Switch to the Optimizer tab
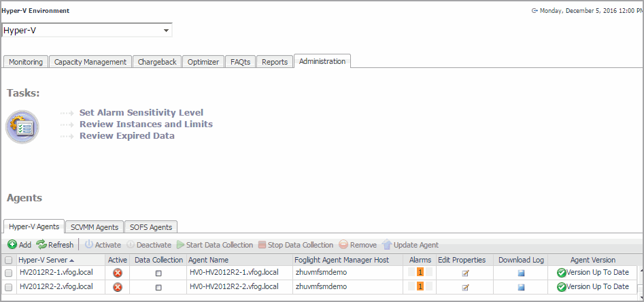 tap(203, 62)
